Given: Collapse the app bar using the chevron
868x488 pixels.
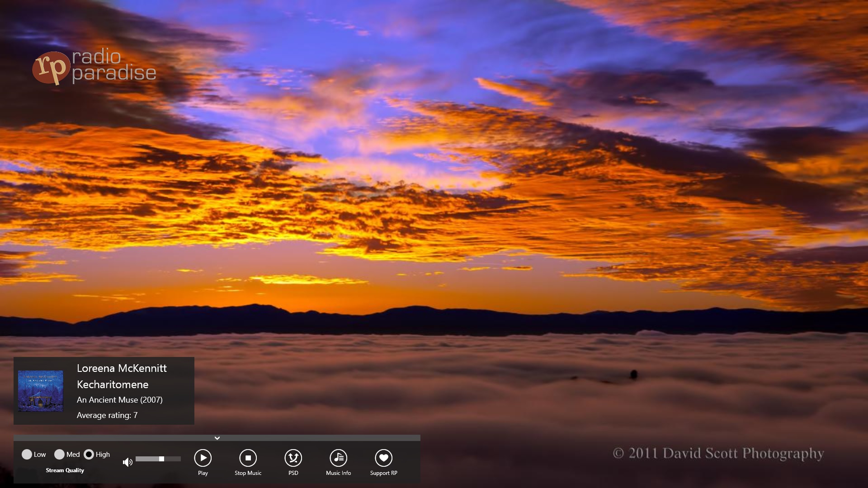Looking at the screenshot, I should pyautogui.click(x=217, y=437).
